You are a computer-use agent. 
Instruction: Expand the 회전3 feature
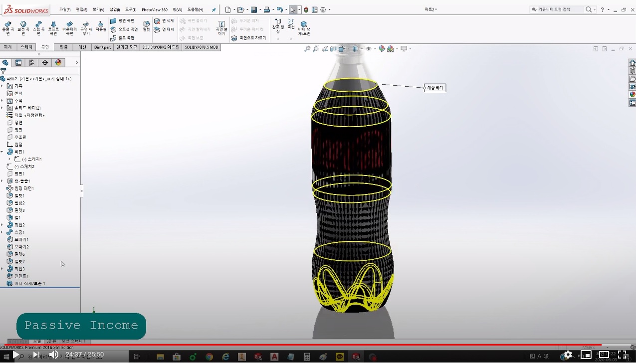[x=2, y=269]
